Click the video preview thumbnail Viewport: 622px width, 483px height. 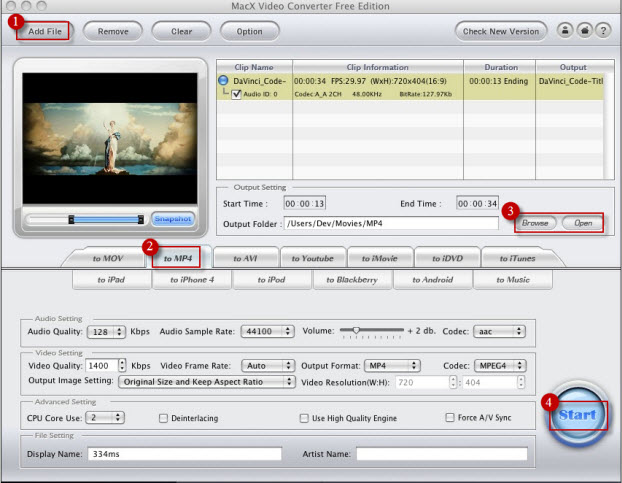coord(110,138)
